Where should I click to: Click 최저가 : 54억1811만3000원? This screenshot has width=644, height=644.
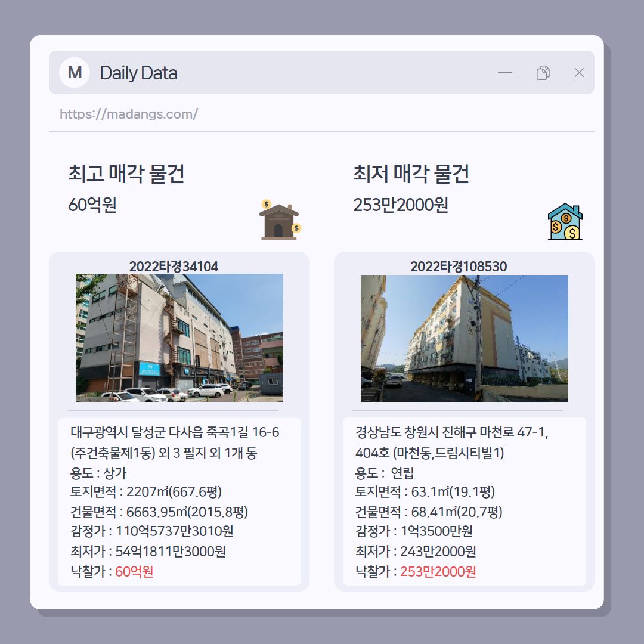(x=148, y=551)
